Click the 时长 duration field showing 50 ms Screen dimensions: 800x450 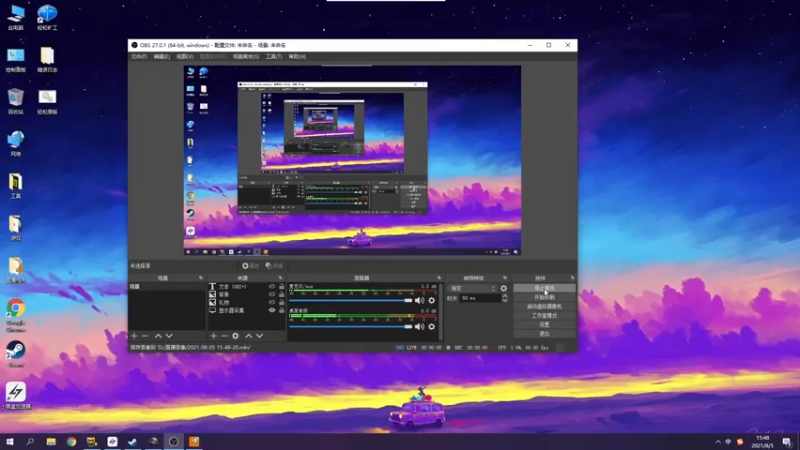tap(480, 298)
